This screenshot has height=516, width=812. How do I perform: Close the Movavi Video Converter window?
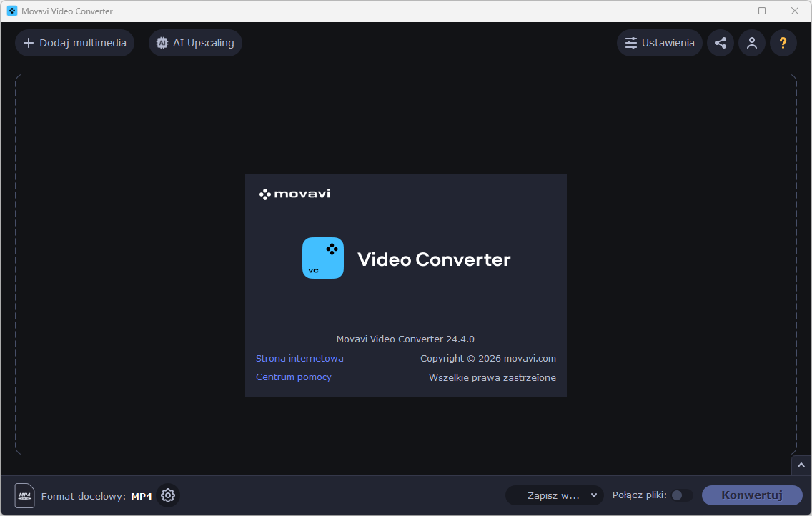click(794, 11)
